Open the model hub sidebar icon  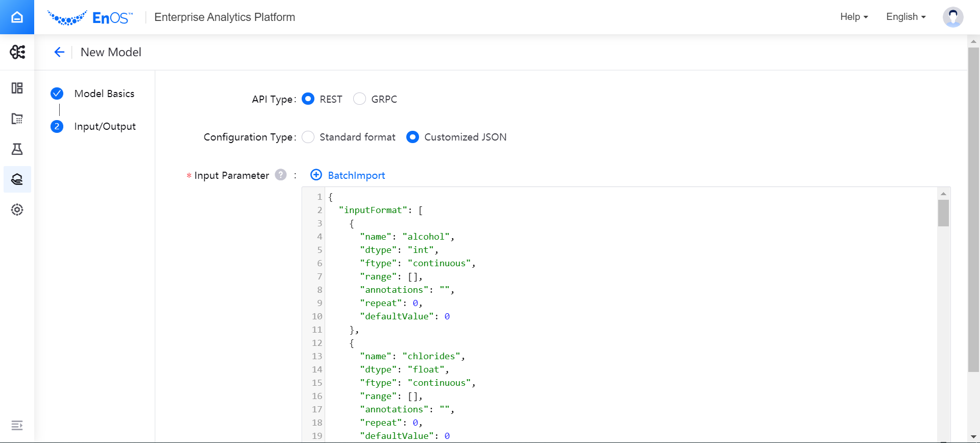[x=17, y=179]
